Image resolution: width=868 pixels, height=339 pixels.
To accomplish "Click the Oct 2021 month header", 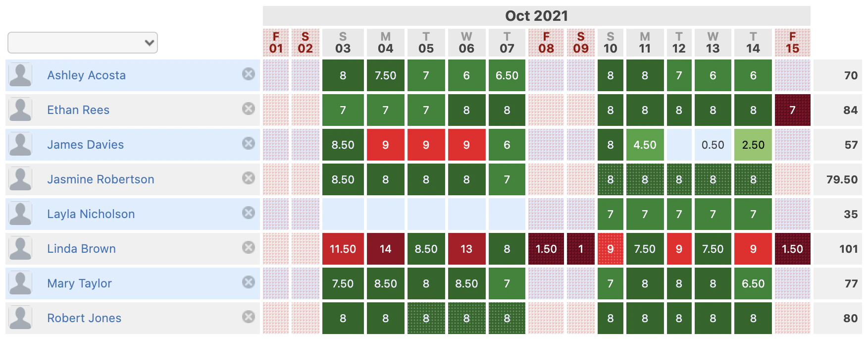I will [536, 15].
